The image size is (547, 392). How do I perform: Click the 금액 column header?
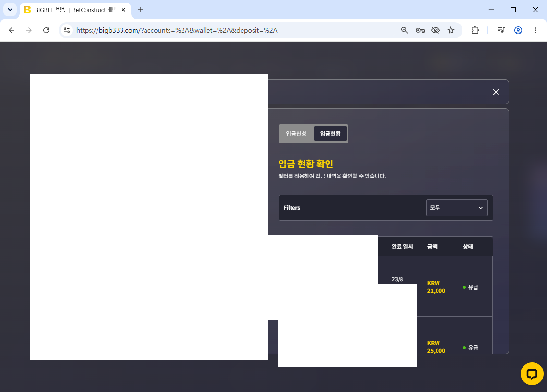(432, 247)
